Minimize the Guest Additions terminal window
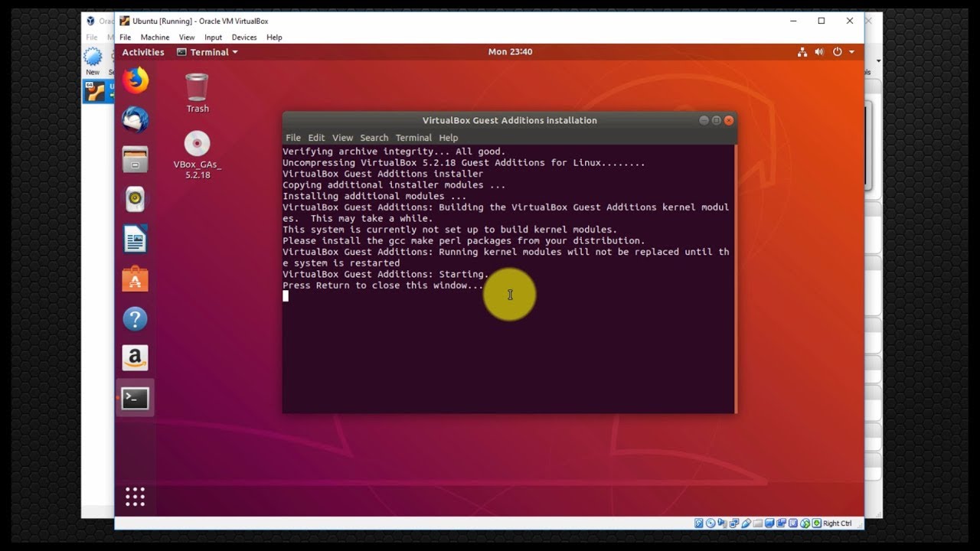This screenshot has width=980, height=551. (x=704, y=120)
